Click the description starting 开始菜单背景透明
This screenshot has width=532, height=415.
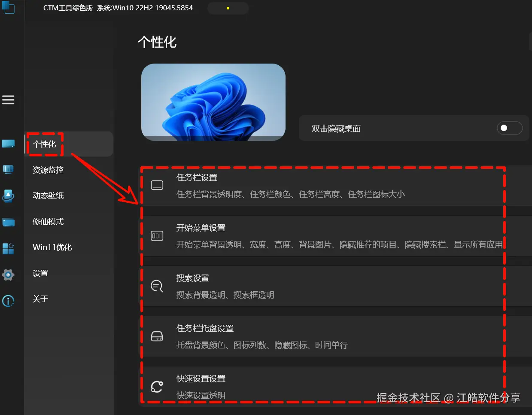pyautogui.click(x=340, y=245)
